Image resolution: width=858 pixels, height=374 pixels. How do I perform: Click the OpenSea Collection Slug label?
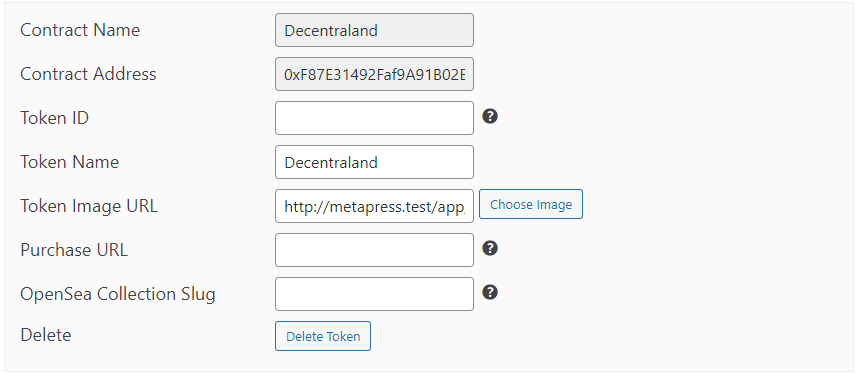(118, 294)
